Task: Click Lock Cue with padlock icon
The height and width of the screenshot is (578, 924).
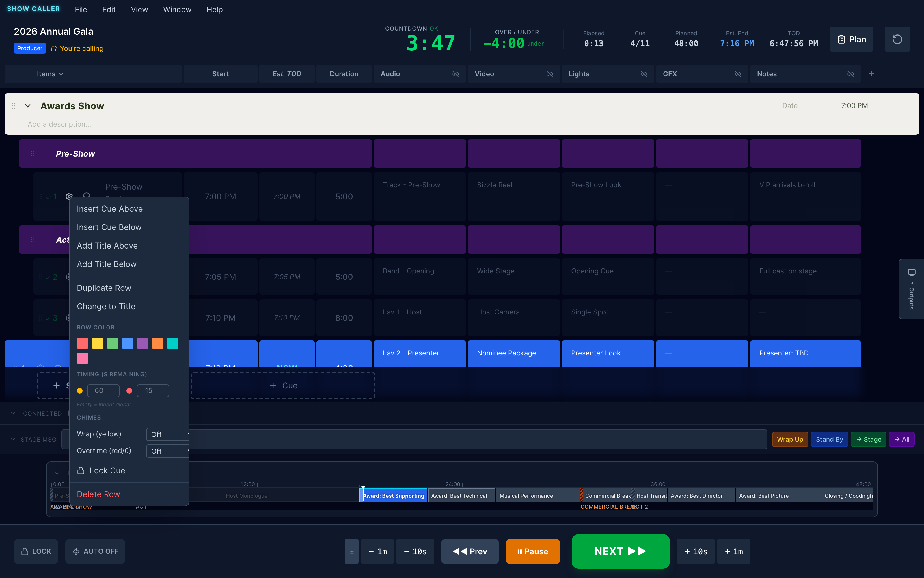Action: pyautogui.click(x=129, y=470)
